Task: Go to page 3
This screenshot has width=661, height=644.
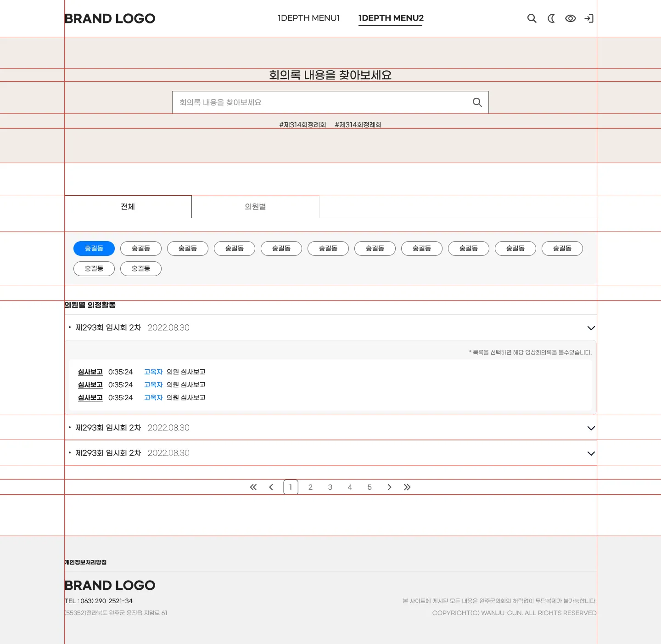Action: (x=330, y=487)
